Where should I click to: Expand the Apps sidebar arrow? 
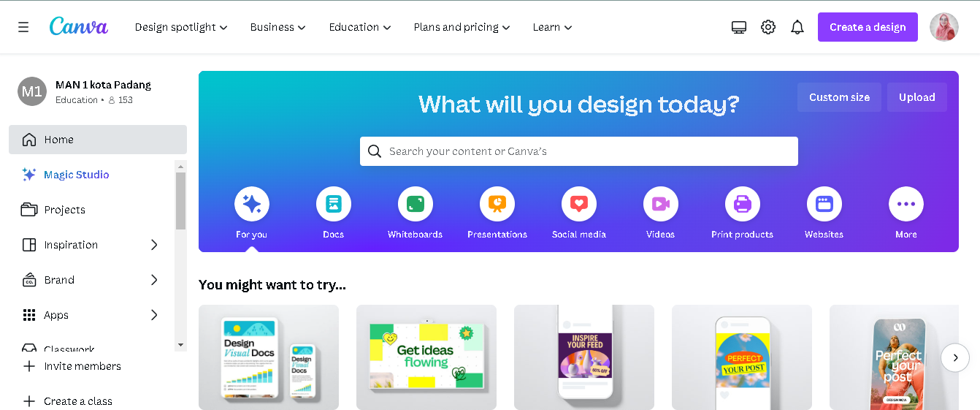[154, 315]
